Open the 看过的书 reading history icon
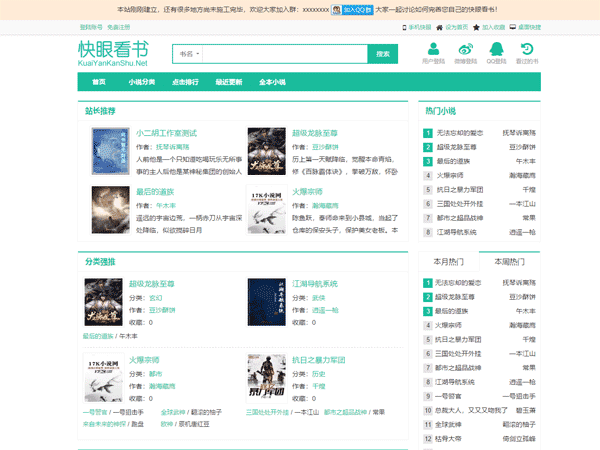 click(527, 50)
